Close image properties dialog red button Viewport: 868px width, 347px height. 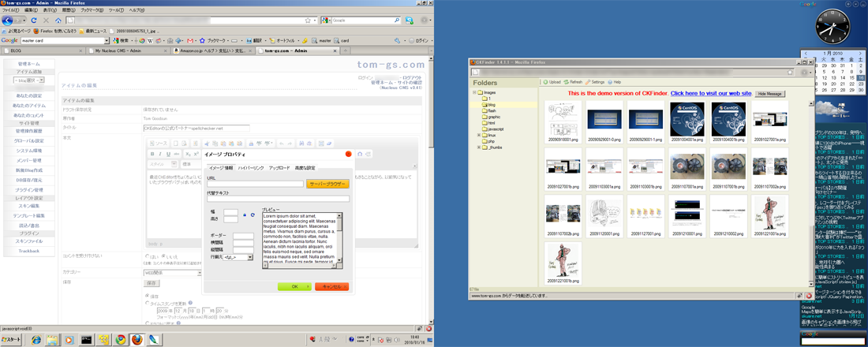349,153
